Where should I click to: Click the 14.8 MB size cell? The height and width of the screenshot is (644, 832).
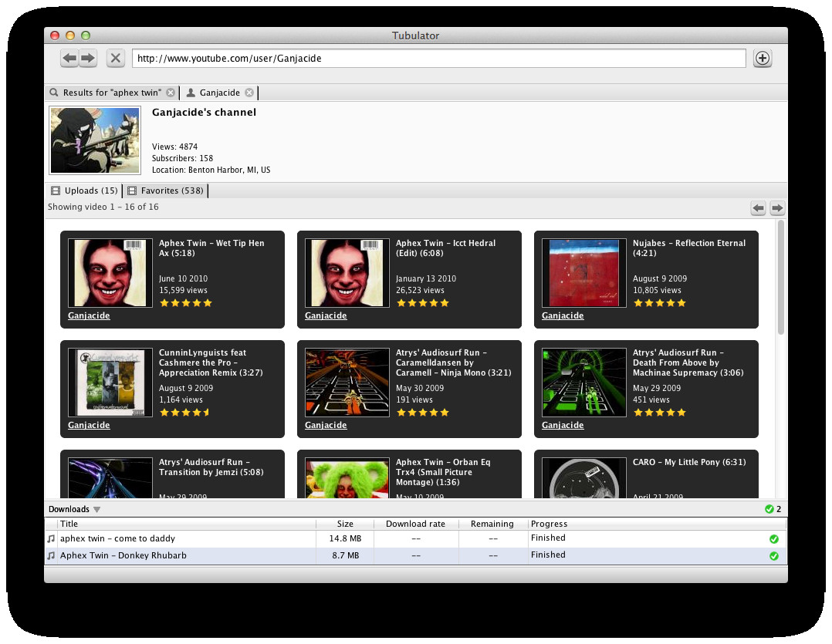coord(345,538)
